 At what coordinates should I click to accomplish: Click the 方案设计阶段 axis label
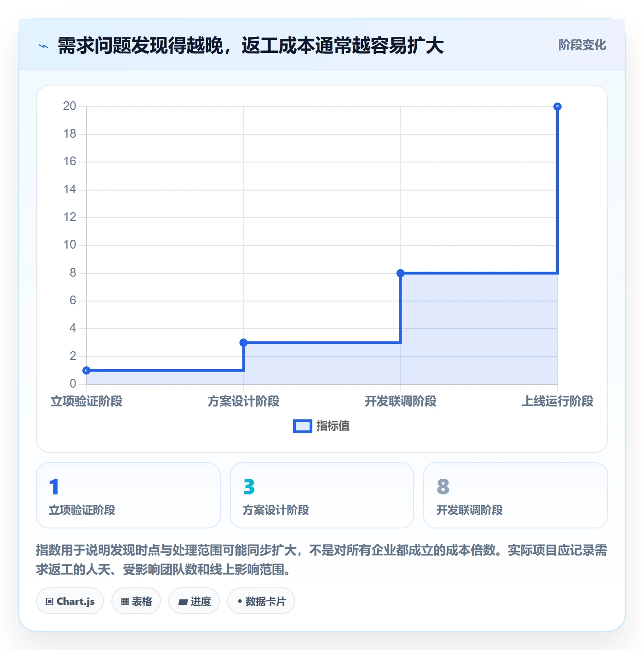coord(243,401)
